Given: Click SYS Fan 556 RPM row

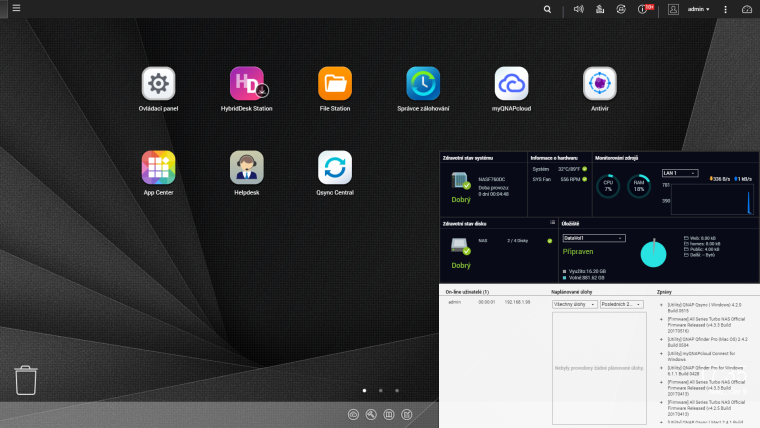Looking at the screenshot, I should pos(559,179).
